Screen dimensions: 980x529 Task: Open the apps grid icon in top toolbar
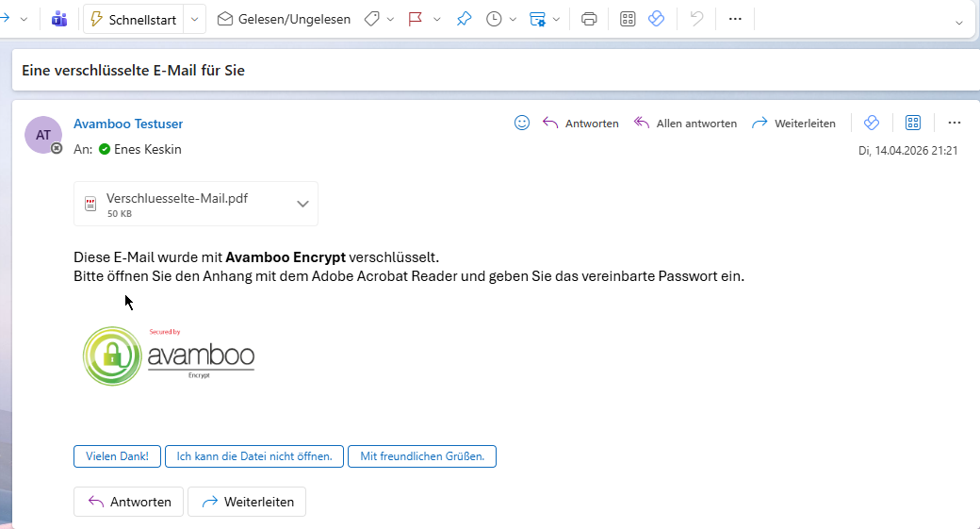point(628,20)
